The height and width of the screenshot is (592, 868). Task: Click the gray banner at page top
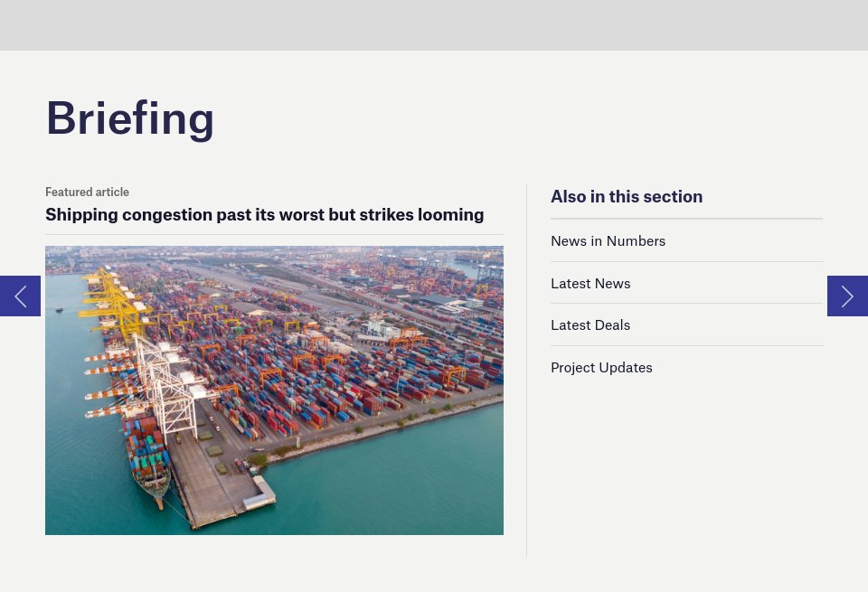click(434, 24)
